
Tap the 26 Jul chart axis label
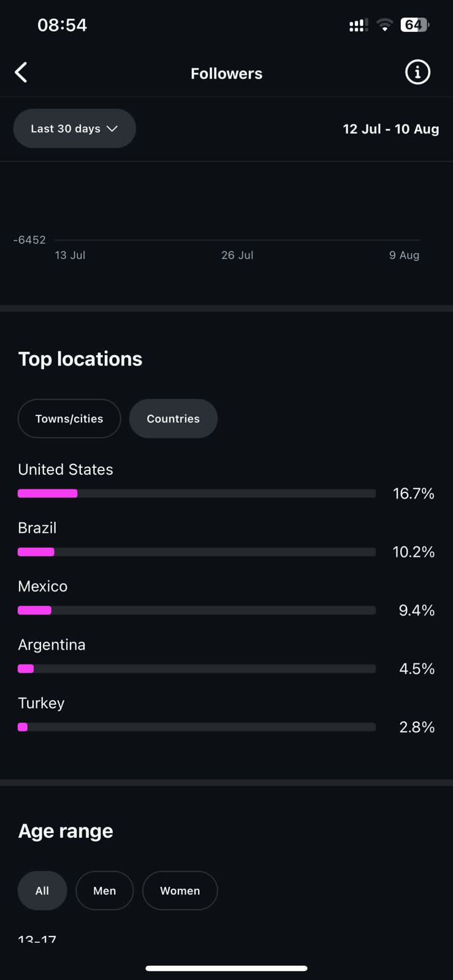pos(237,255)
